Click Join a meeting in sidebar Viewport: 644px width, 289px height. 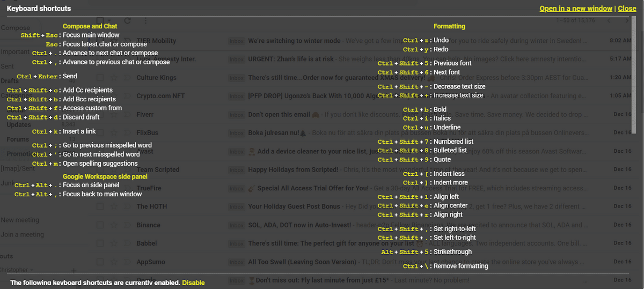(x=22, y=234)
